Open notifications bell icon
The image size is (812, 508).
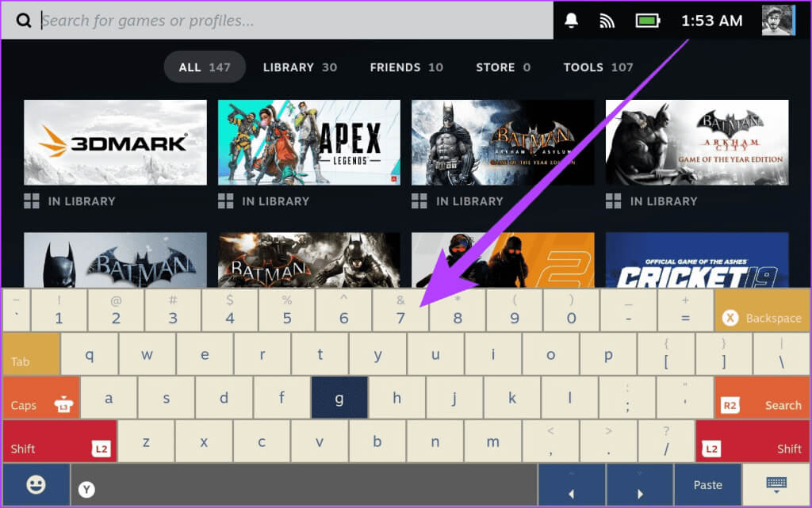pos(571,20)
